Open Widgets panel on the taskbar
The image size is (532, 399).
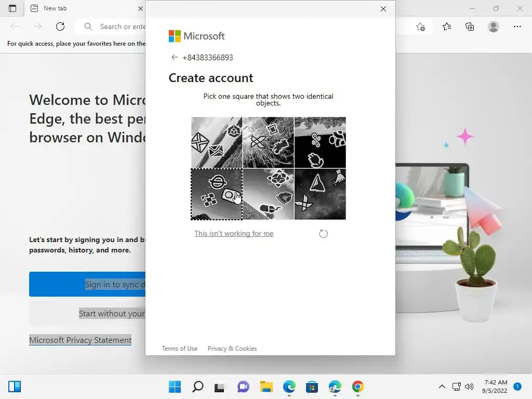[x=15, y=387]
